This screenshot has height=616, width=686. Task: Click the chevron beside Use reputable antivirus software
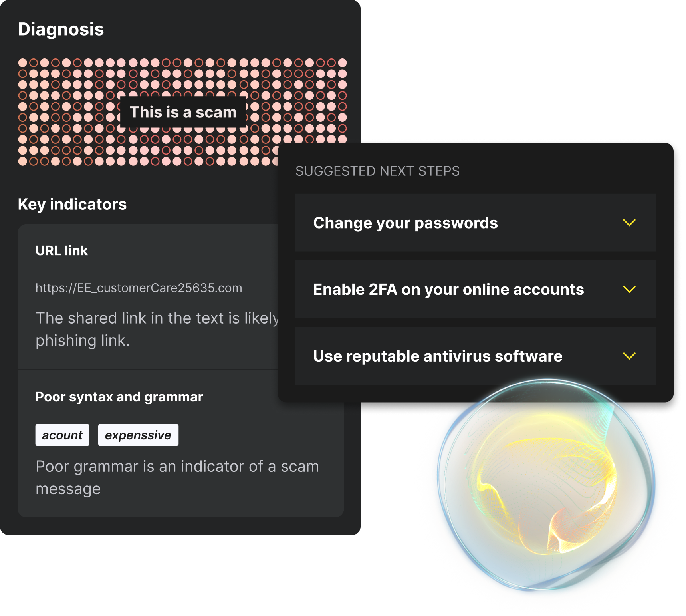tap(630, 355)
